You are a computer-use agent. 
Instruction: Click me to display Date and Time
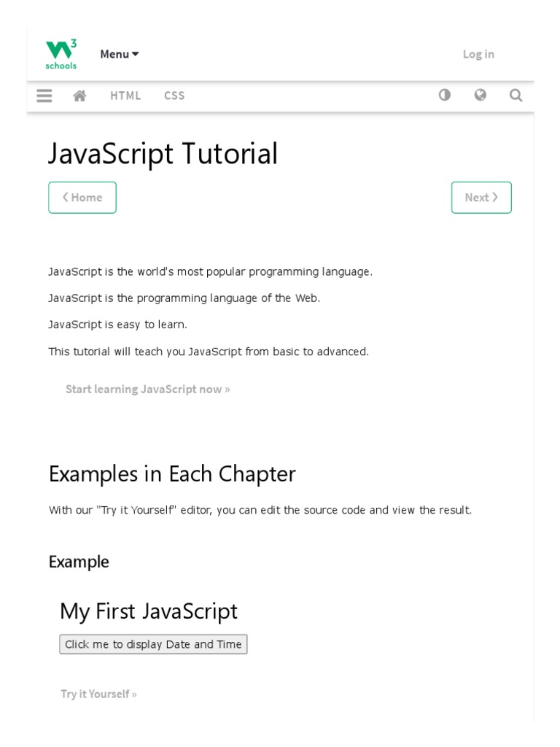[153, 644]
